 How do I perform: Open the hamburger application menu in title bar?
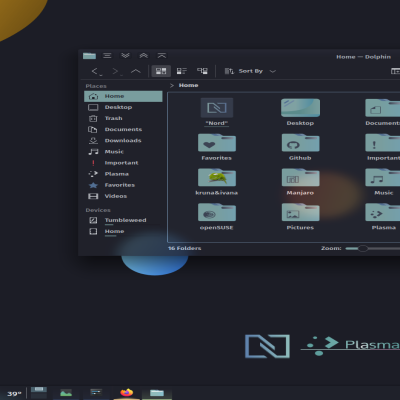click(x=107, y=56)
